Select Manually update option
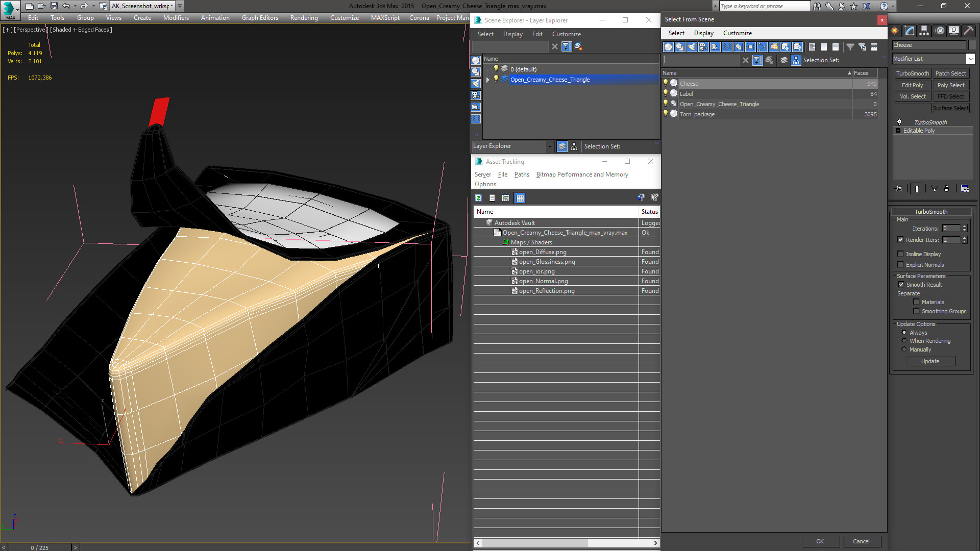The image size is (980, 551). click(x=904, y=349)
